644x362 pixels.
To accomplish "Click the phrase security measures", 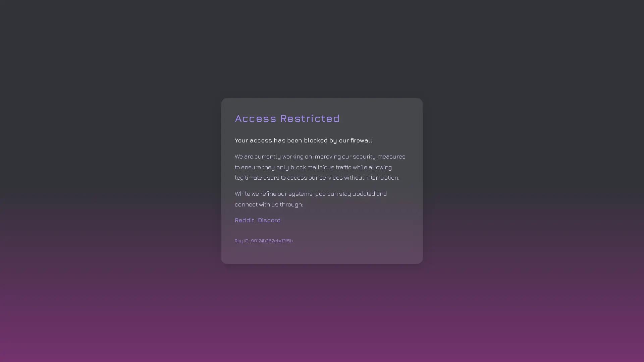I will [x=379, y=157].
